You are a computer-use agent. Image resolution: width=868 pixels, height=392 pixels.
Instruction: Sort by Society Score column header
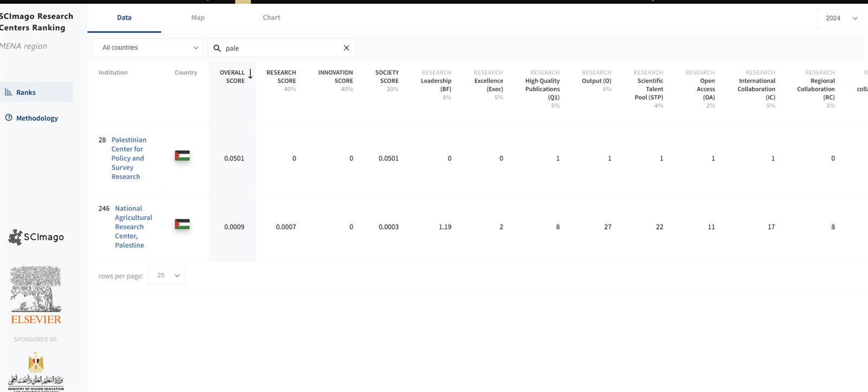tap(387, 76)
